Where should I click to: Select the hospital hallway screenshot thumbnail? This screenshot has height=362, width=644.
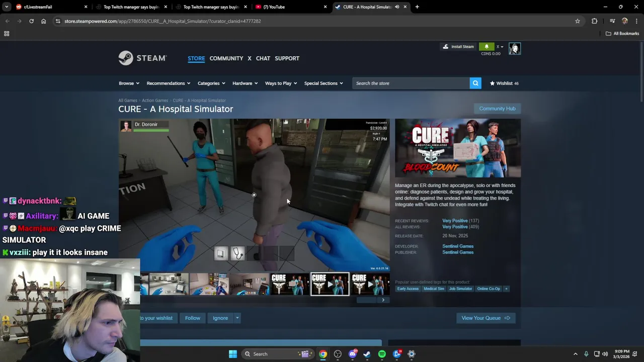[x=169, y=284]
